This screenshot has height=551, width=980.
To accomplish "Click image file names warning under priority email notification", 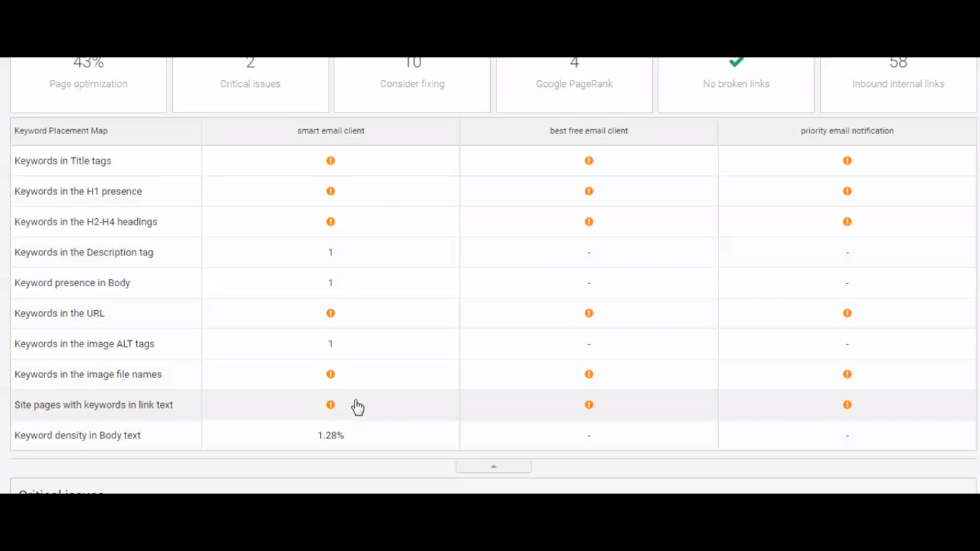I will coord(847,375).
